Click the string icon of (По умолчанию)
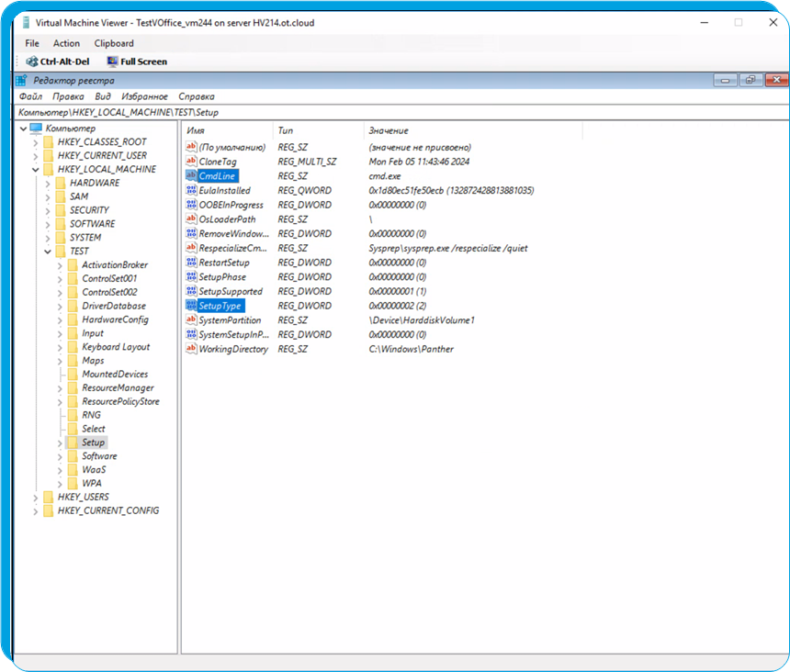The width and height of the screenshot is (790, 672). [x=191, y=147]
